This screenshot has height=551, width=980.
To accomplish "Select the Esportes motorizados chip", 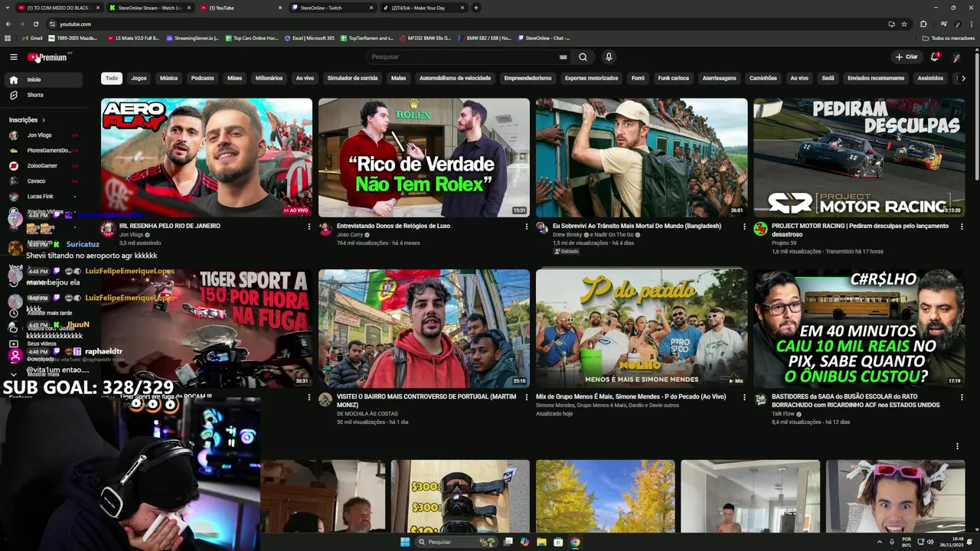I will point(591,78).
